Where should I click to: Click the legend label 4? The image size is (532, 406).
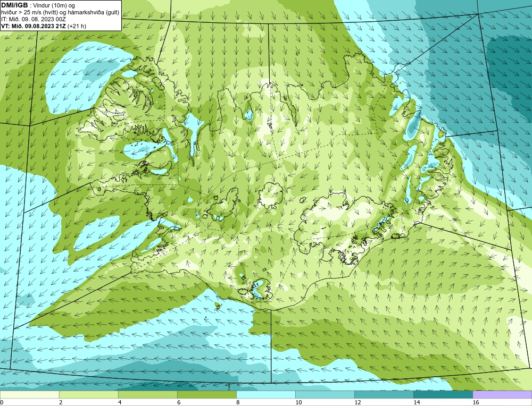pyautogui.click(x=120, y=402)
